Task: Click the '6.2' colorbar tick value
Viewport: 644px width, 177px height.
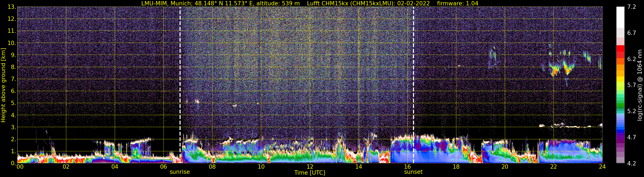Action: coord(632,59)
